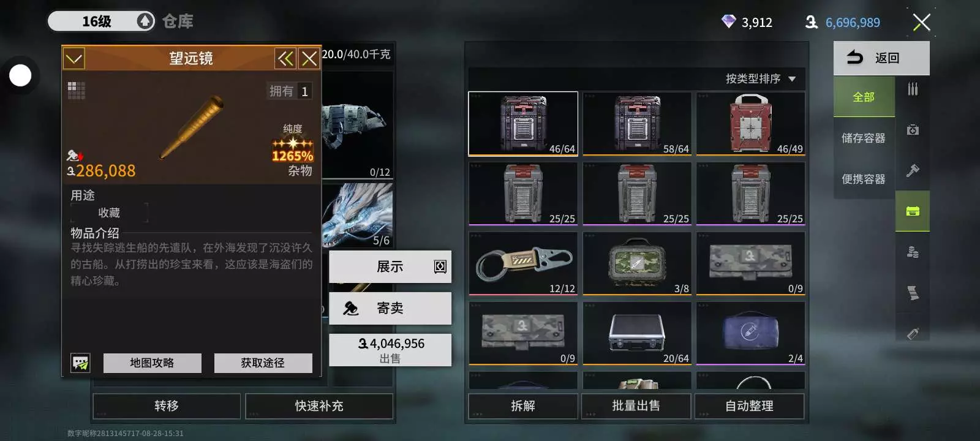This screenshot has height=441, width=980.
Task: Click the level upgrade arrow icon
Action: (x=145, y=21)
